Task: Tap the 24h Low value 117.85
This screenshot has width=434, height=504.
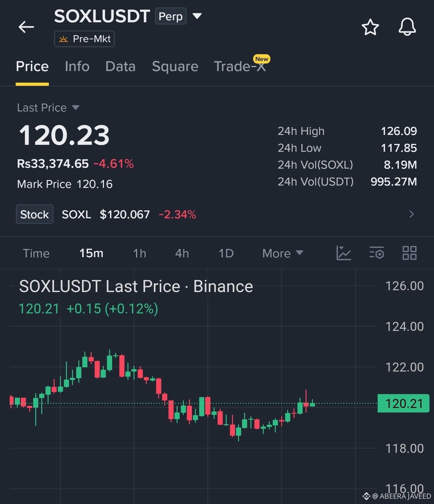Action: [x=399, y=148]
